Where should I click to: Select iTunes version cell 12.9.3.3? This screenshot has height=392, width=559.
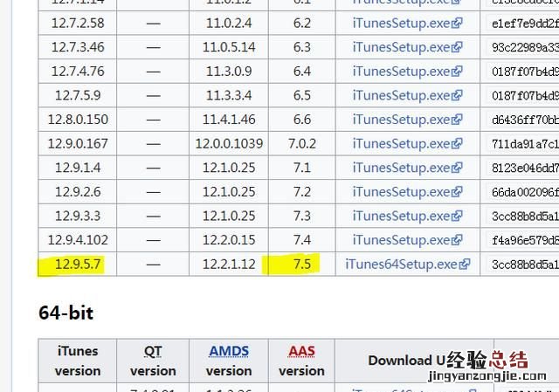tap(78, 216)
